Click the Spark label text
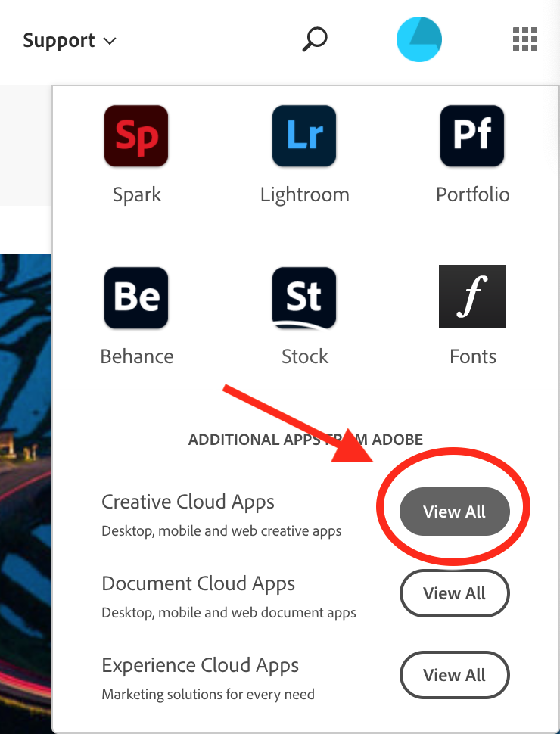Image resolution: width=560 pixels, height=734 pixels. click(137, 194)
